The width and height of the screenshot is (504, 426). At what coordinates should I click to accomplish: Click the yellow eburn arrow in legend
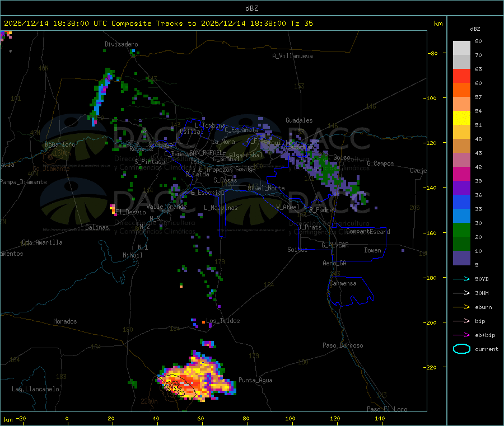click(461, 307)
